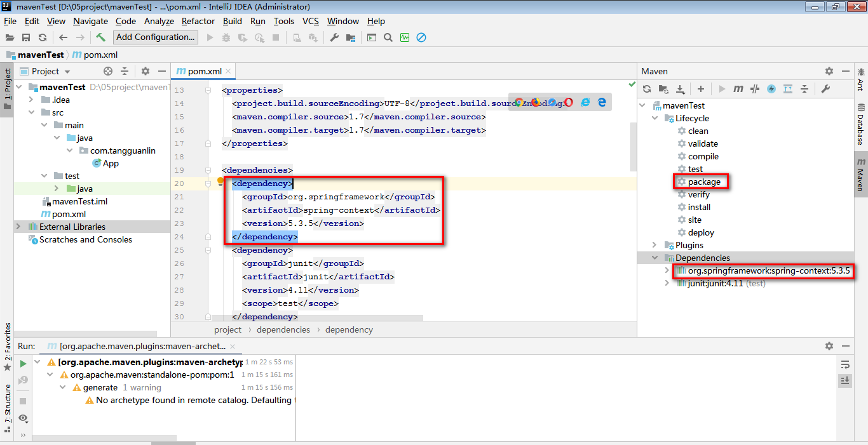Screen dimensions: 868x445
Task: Click the Run Anything terminal icon in toolbar
Action: 372,37
